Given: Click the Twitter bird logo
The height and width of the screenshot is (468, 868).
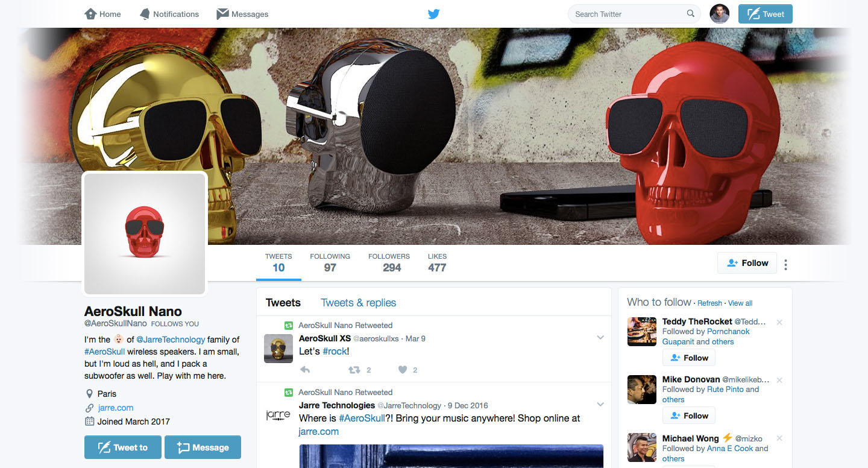Looking at the screenshot, I should (434, 14).
